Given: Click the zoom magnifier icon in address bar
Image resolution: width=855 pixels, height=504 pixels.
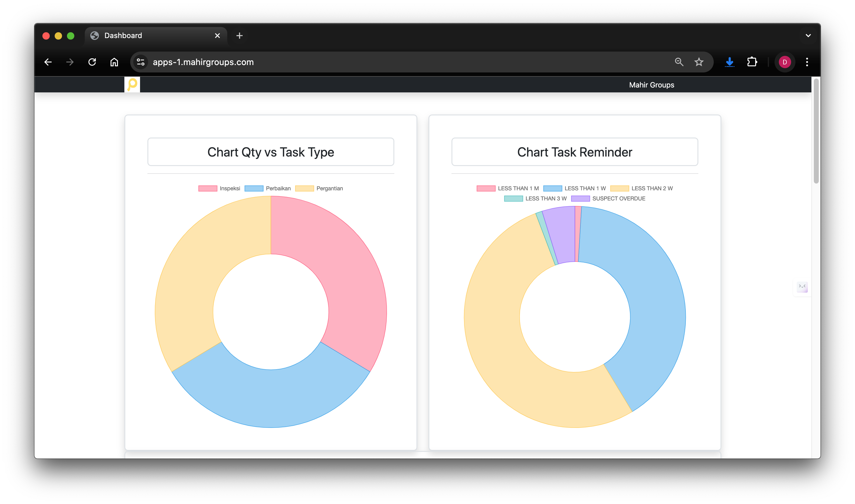Looking at the screenshot, I should [679, 62].
